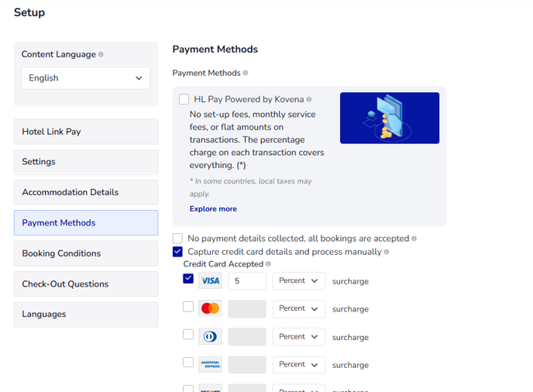Click info icon next to HL Pay Powered by Kovena
The image size is (533, 392).
309,99
